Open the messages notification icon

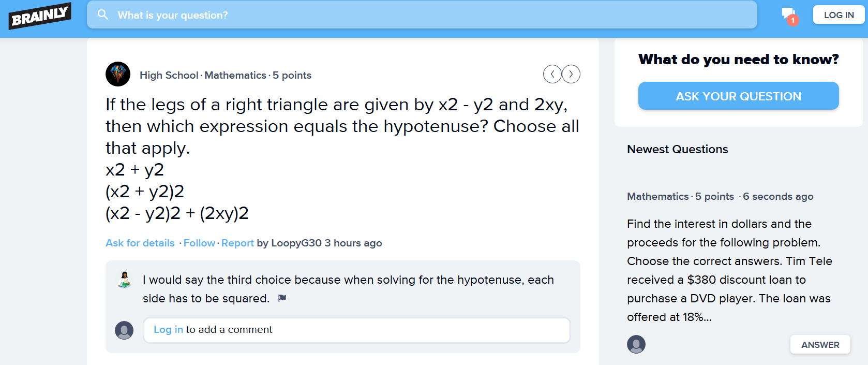point(789,16)
